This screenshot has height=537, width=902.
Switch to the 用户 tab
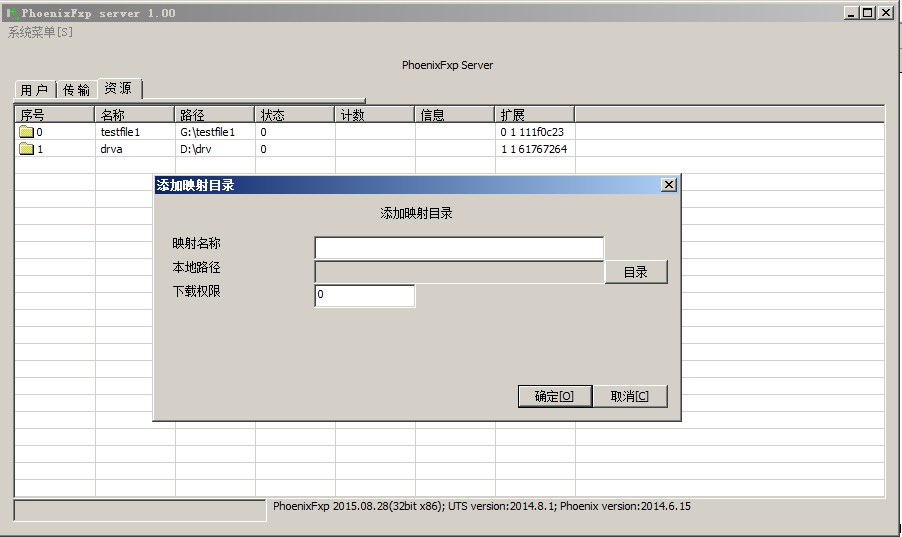click(35, 90)
